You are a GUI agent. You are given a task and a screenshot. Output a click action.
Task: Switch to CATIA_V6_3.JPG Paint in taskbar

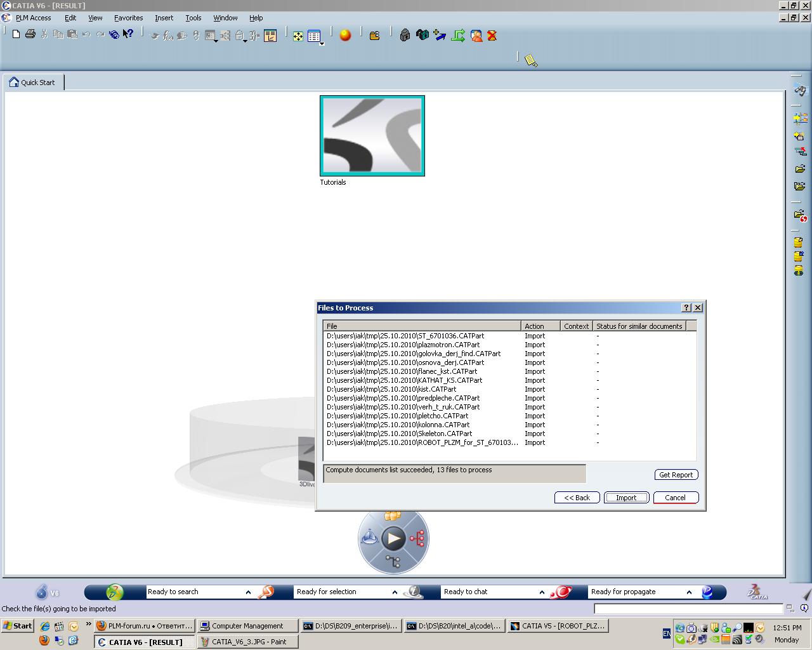[x=247, y=642]
